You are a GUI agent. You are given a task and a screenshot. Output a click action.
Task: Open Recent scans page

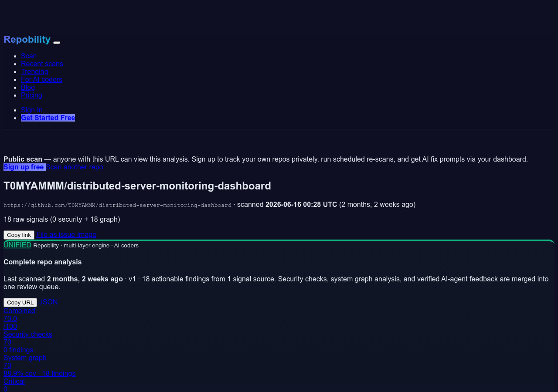click(x=42, y=64)
